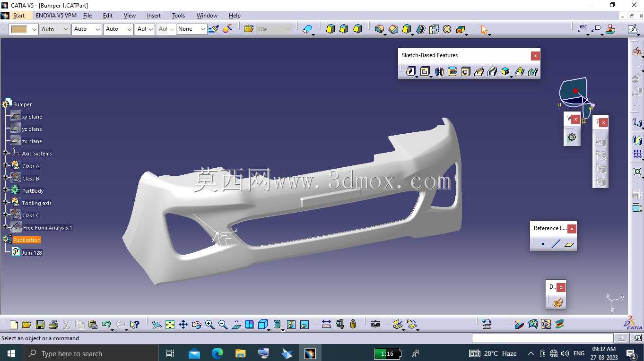Click the Undo icon

pos(106,325)
